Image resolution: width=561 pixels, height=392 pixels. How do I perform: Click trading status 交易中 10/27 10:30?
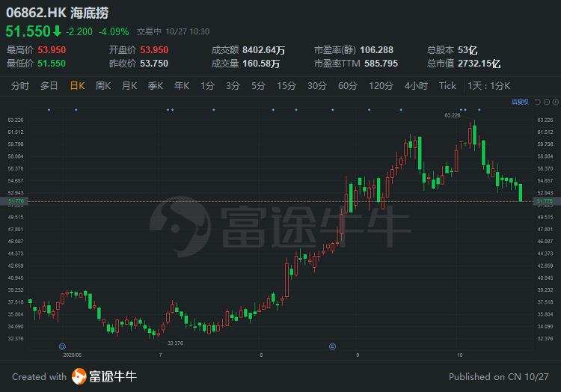(173, 32)
